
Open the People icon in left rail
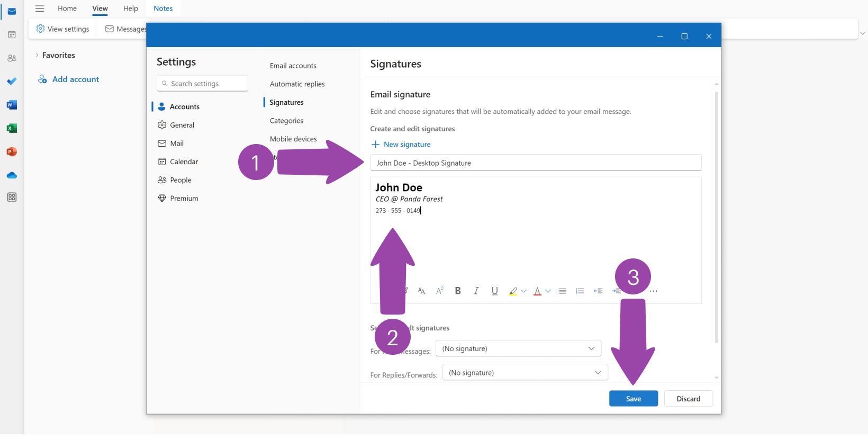[12, 58]
